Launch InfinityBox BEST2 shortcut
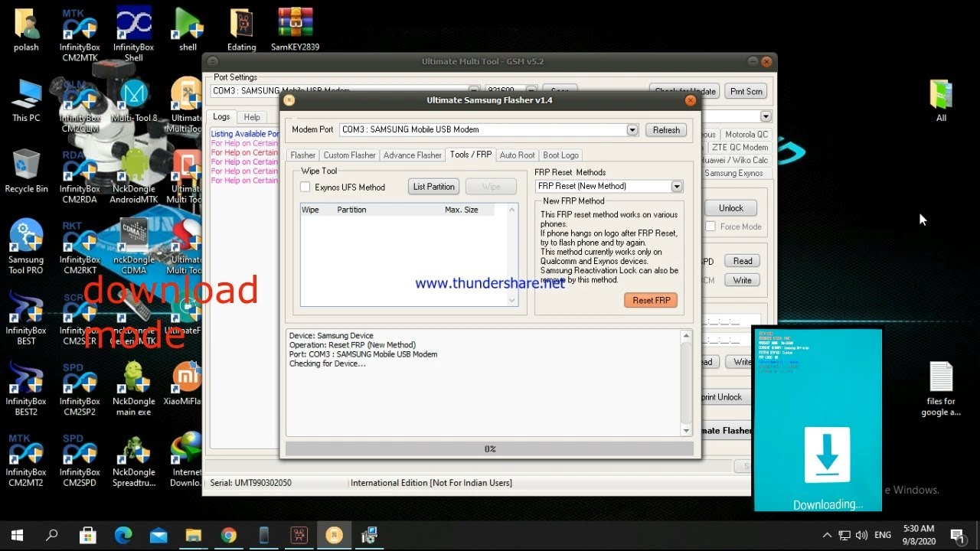Image resolution: width=980 pixels, height=551 pixels. [26, 389]
